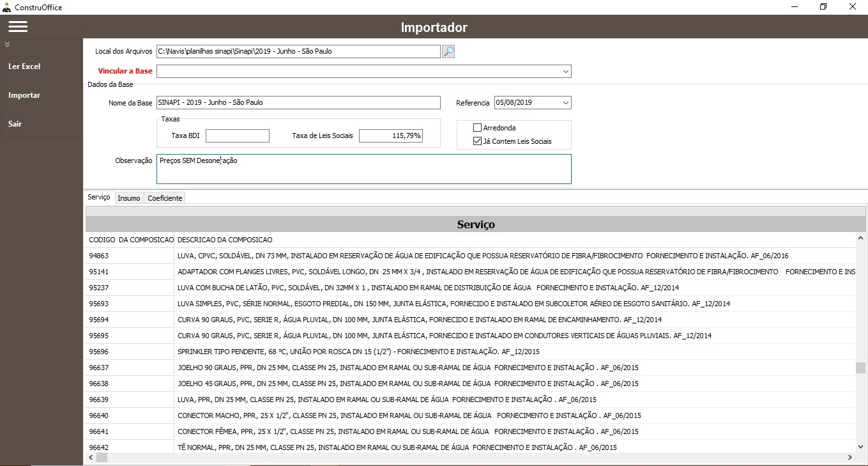Click the magnifier browse folder icon
Image resolution: width=868 pixels, height=466 pixels.
coord(448,52)
